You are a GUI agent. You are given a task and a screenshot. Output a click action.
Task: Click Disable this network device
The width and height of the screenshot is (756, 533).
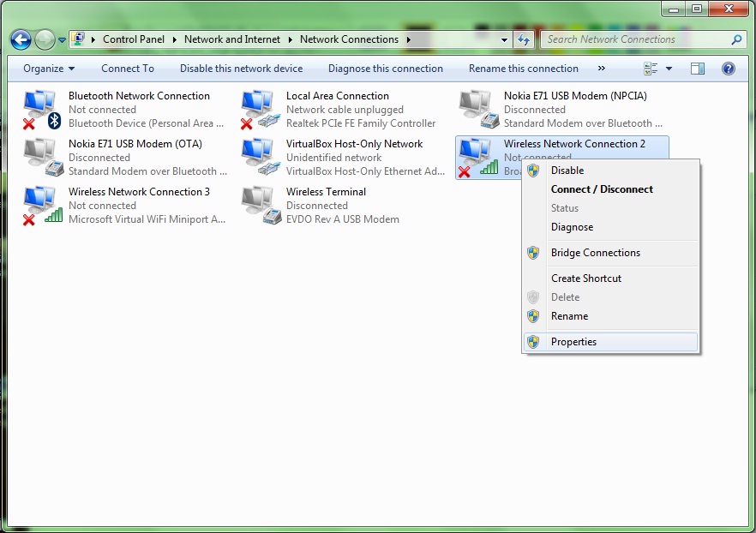pos(241,69)
